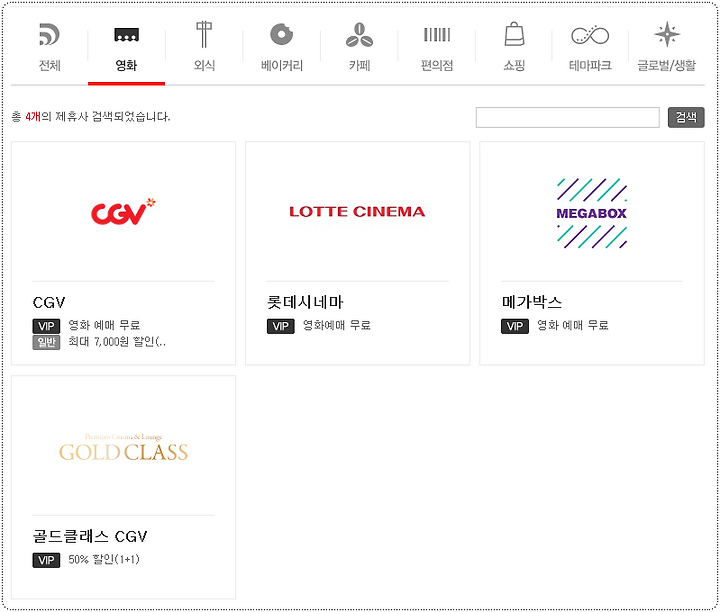Switch to the 베이커리 tab label
Screen dimensions: 720x612
pyautogui.click(x=281, y=65)
